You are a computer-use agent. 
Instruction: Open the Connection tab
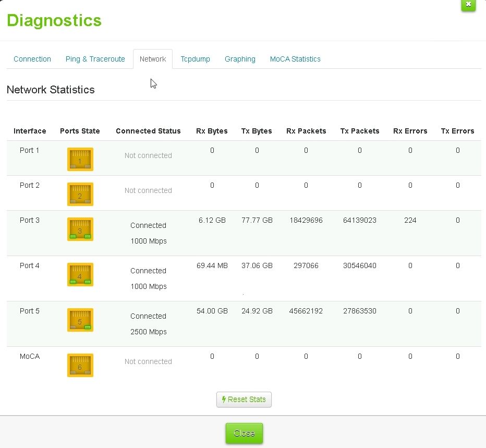tap(32, 59)
